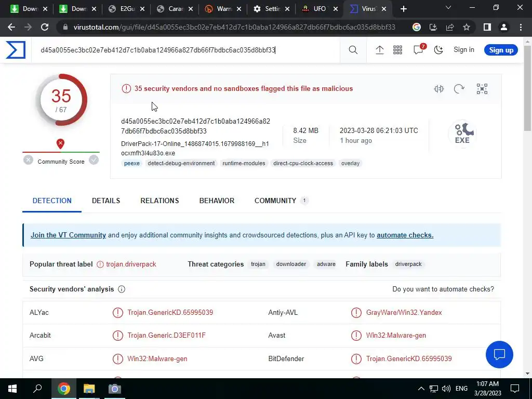
Task: Click the adware threat category chip
Action: tap(326, 264)
